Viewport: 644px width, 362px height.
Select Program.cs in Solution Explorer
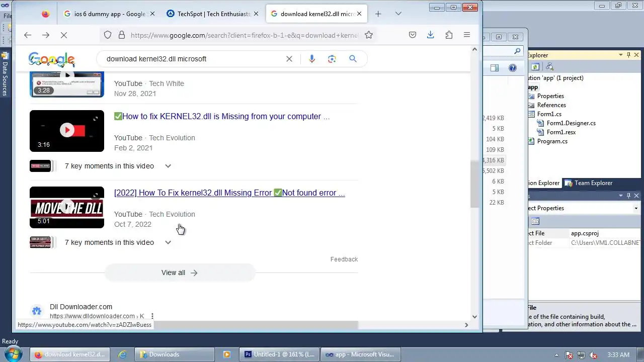pyautogui.click(x=552, y=141)
